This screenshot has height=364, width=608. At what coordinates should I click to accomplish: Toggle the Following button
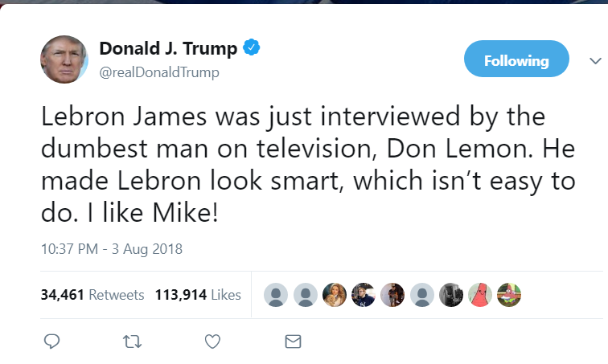coord(516,59)
